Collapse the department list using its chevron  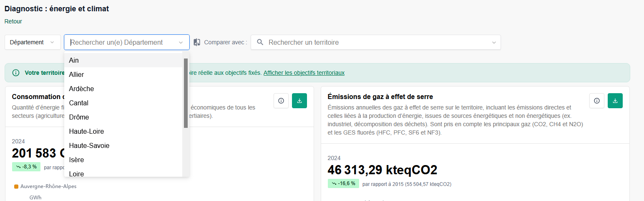[181, 42]
